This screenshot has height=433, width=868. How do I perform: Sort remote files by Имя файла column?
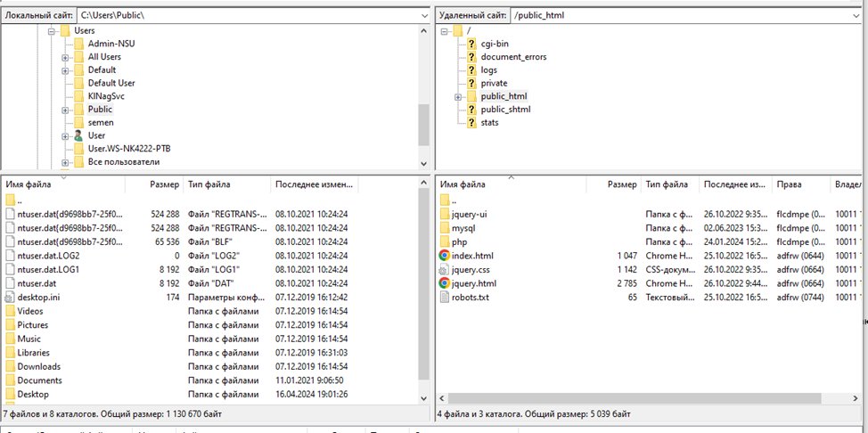tap(463, 184)
